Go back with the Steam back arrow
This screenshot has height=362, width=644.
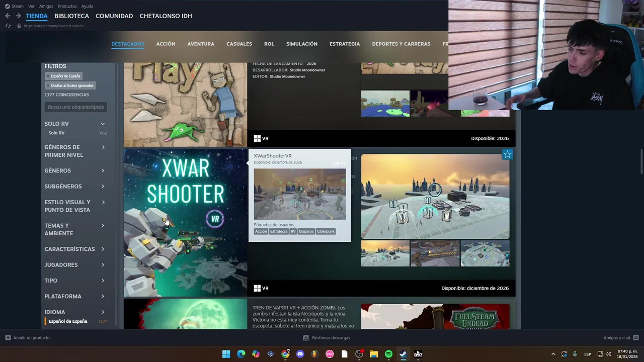coord(8,16)
